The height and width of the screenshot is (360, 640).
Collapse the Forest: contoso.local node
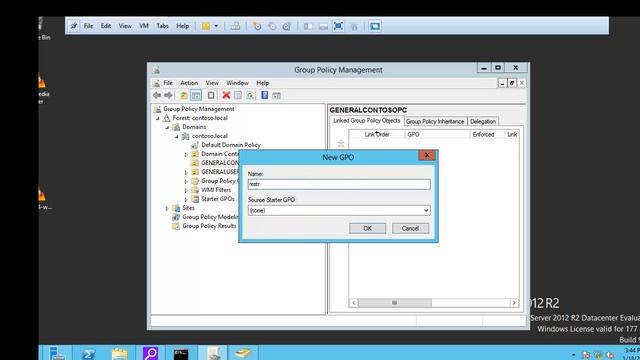(158, 118)
